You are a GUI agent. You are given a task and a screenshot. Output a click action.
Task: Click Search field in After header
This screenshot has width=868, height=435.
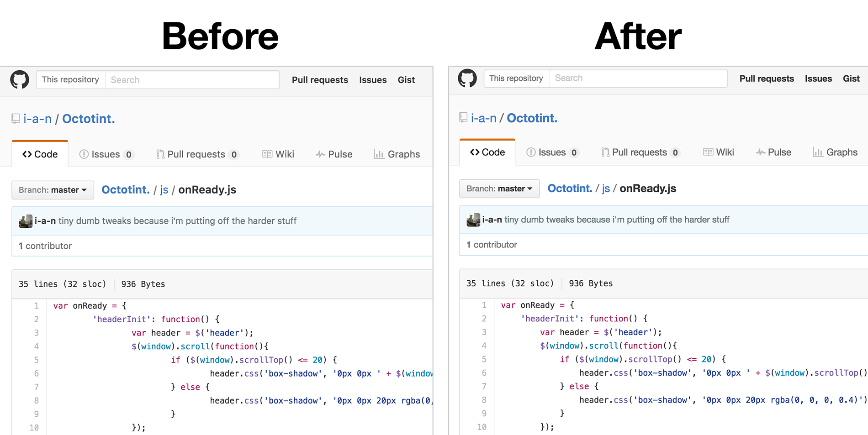pyautogui.click(x=638, y=78)
